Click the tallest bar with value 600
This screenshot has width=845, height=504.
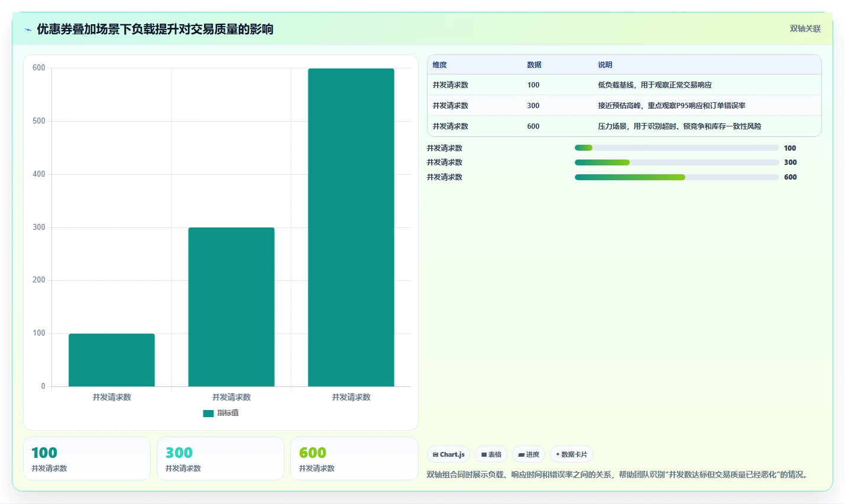coord(351,227)
